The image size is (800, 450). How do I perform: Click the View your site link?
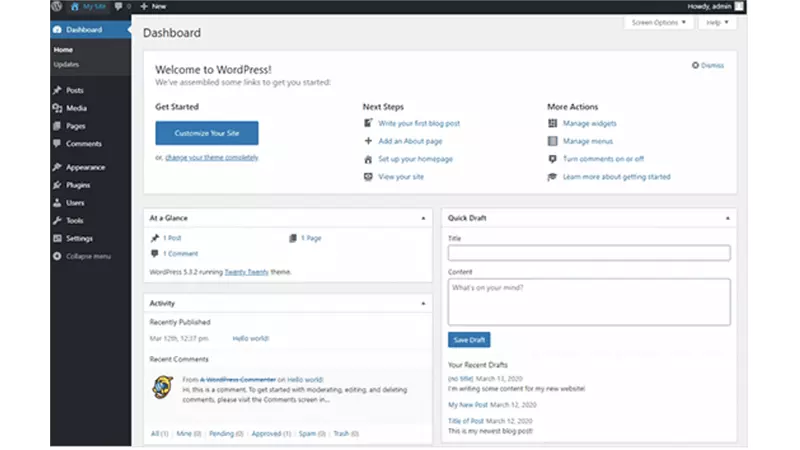(401, 177)
